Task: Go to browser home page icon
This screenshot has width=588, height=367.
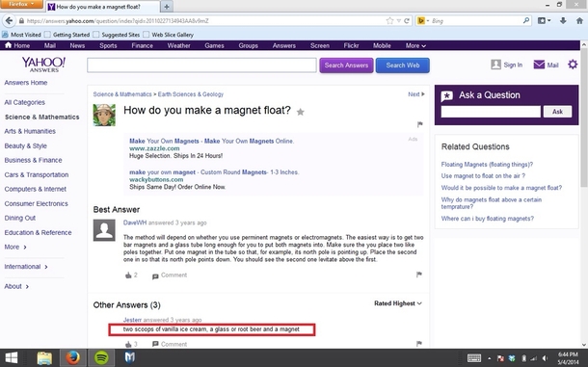Action: tap(579, 20)
